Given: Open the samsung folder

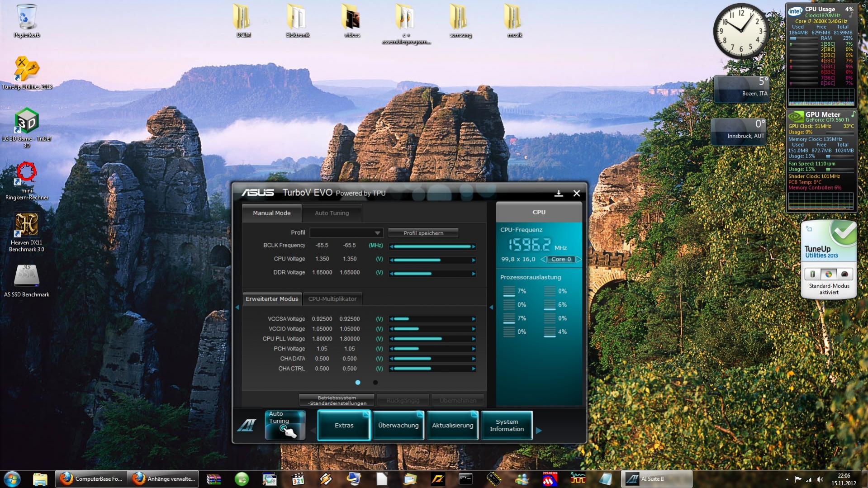Looking at the screenshot, I should pos(460,21).
